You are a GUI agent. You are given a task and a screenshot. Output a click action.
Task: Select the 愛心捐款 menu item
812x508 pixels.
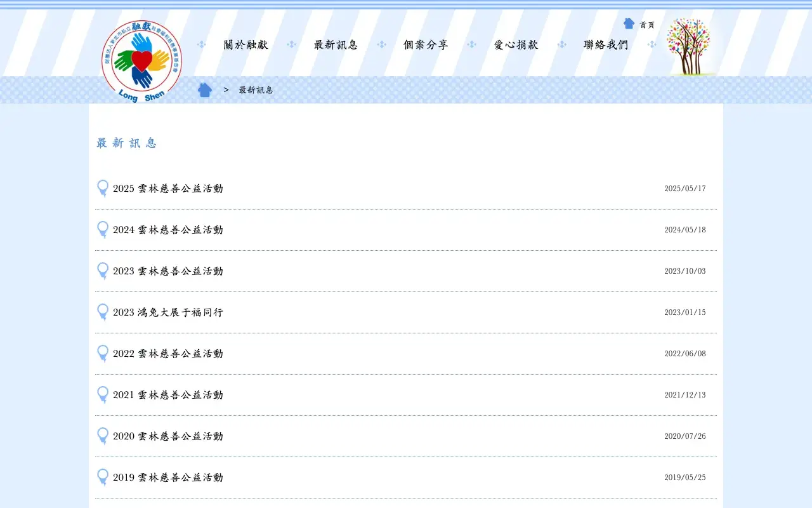pyautogui.click(x=516, y=44)
